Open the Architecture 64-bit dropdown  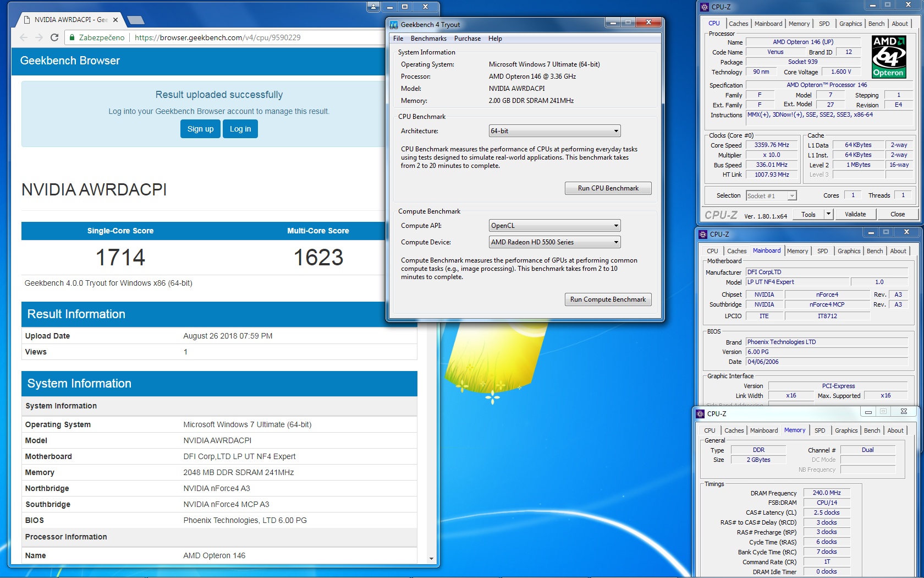(x=554, y=131)
